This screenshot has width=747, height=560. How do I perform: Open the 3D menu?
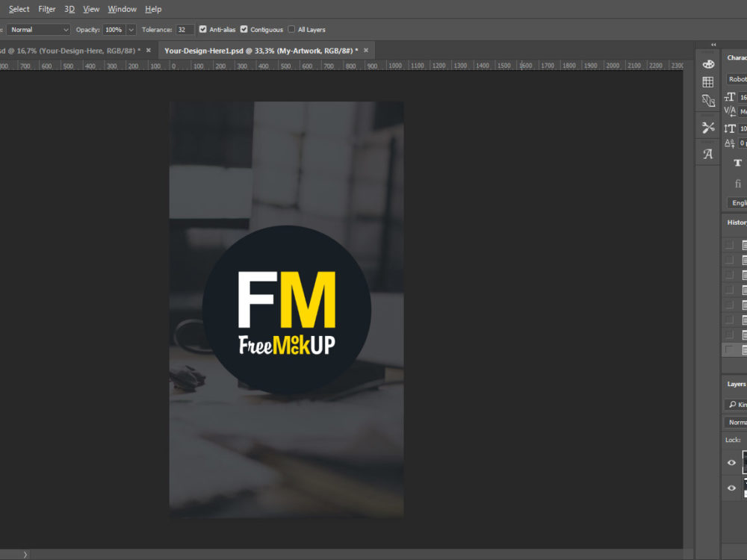(x=69, y=9)
